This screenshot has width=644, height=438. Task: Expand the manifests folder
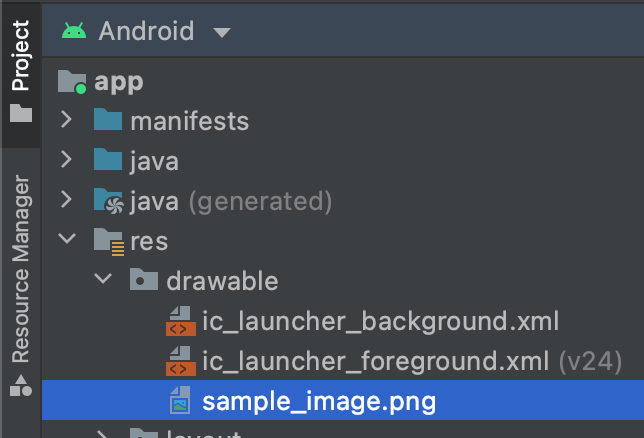point(67,121)
